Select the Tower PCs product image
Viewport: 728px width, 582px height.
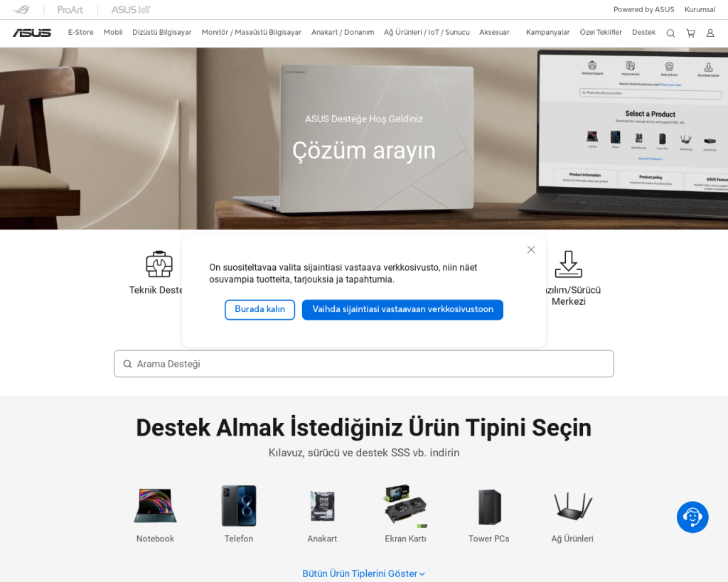(x=489, y=507)
